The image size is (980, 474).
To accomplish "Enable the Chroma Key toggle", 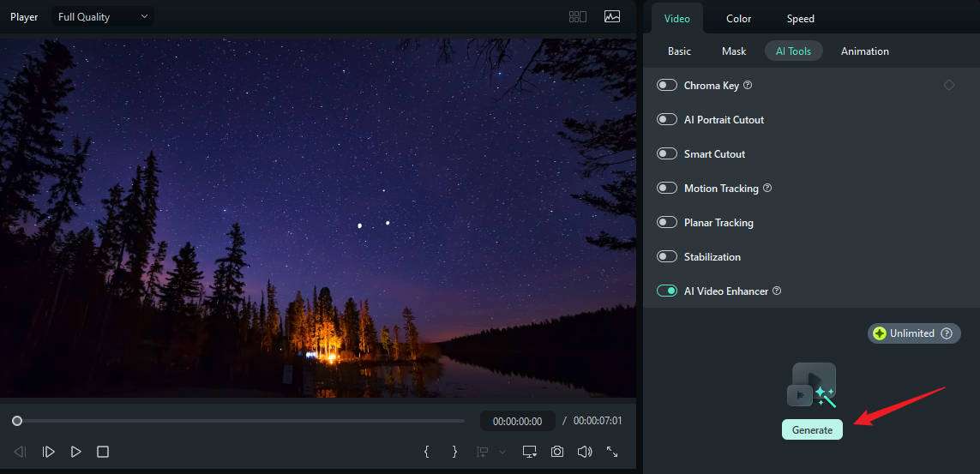I will coord(667,85).
